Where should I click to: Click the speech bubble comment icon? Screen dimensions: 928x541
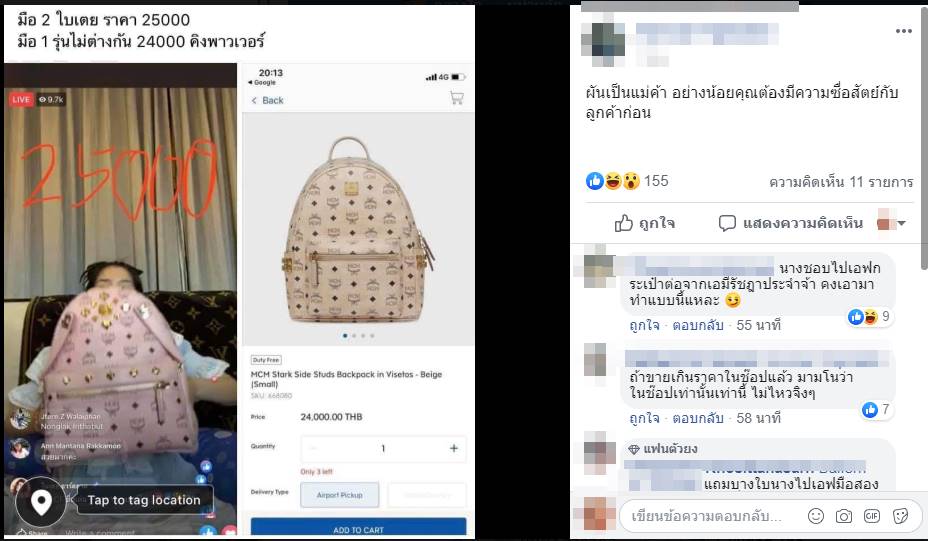pyautogui.click(x=727, y=223)
